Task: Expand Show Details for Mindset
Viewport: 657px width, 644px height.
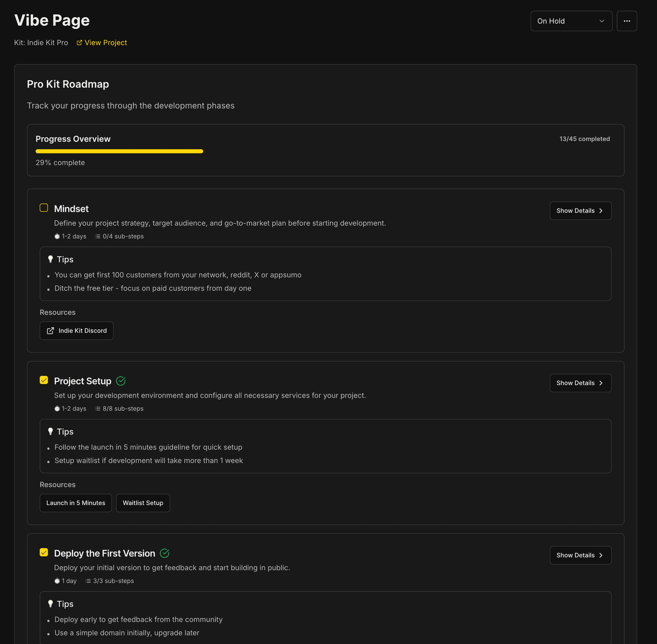Action: click(x=580, y=211)
